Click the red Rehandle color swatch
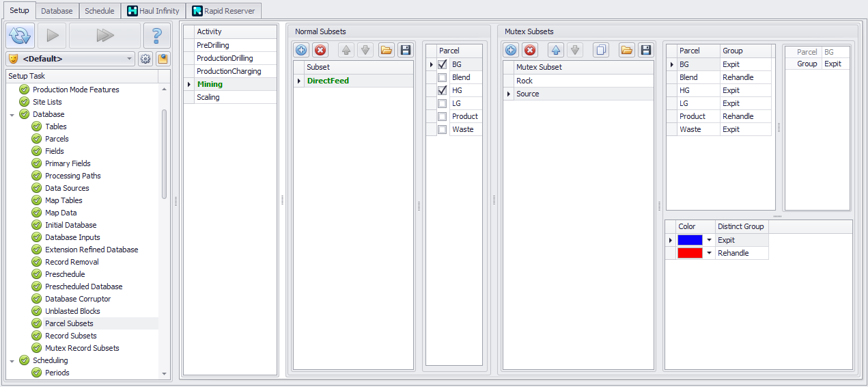 690,253
